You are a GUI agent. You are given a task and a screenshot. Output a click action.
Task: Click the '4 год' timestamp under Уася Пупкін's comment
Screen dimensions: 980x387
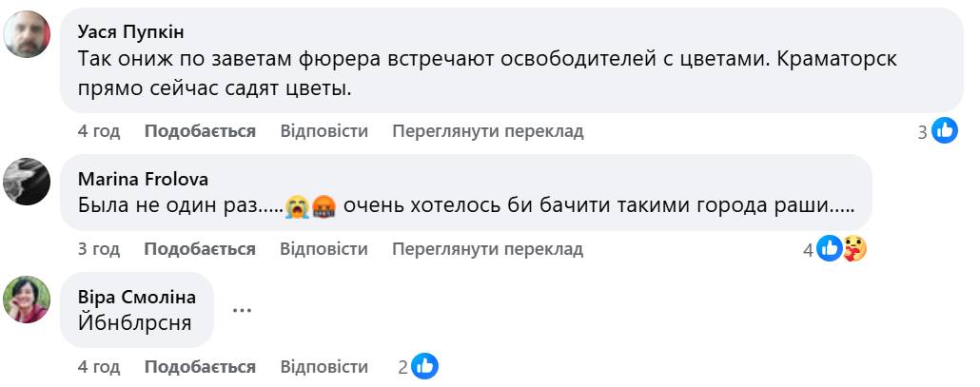(x=99, y=131)
